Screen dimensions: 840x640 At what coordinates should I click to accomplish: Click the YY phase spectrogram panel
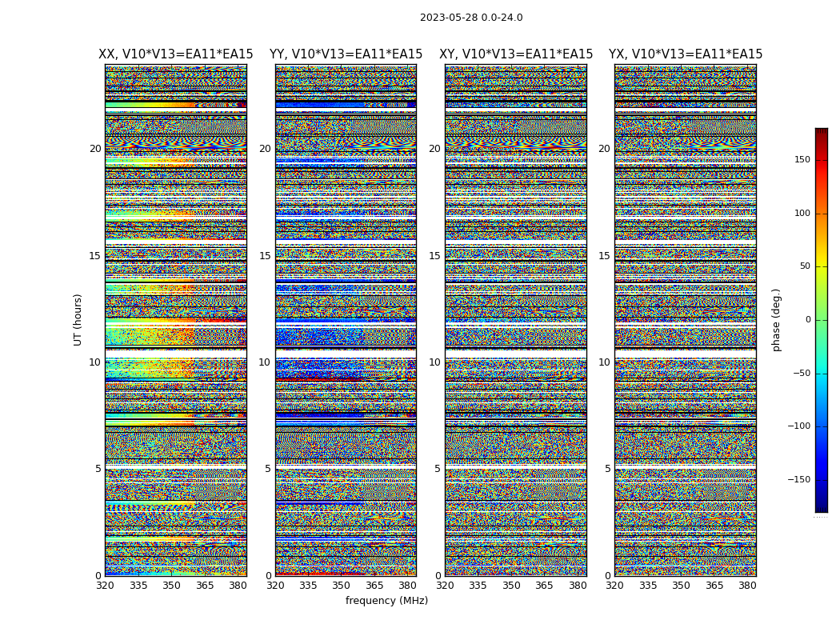tap(346, 320)
